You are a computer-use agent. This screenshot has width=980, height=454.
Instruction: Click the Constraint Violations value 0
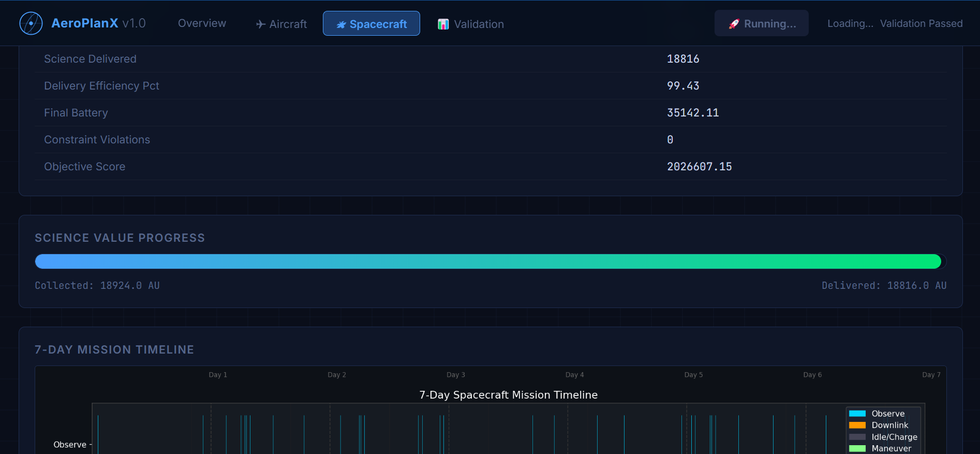pyautogui.click(x=670, y=140)
